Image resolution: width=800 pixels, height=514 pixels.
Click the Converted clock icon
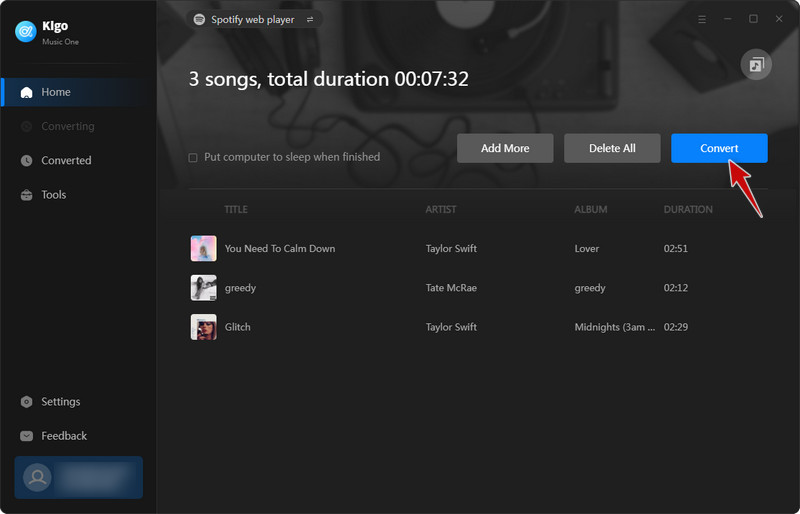[x=27, y=160]
